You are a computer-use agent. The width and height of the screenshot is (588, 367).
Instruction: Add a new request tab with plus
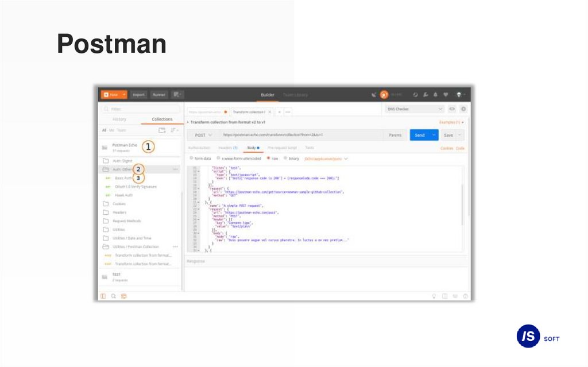[x=280, y=112]
